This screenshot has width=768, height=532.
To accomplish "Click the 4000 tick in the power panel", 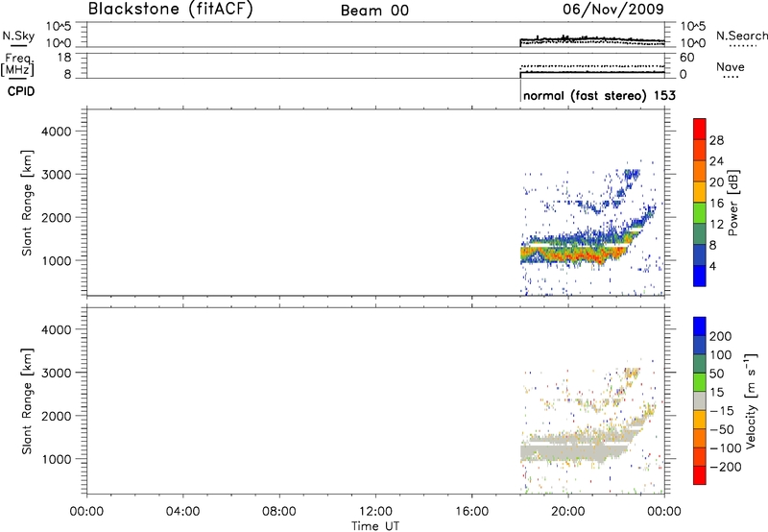I will 57,132.
